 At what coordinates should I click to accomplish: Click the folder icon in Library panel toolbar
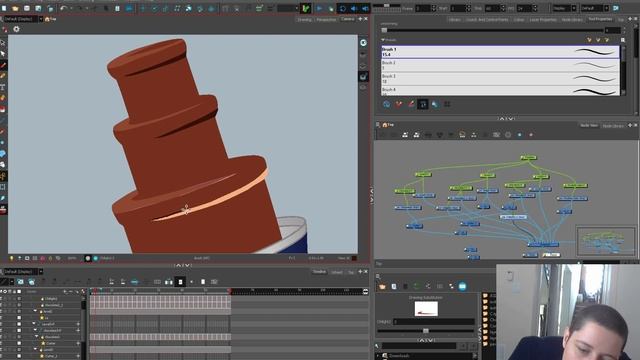[x=382, y=287]
